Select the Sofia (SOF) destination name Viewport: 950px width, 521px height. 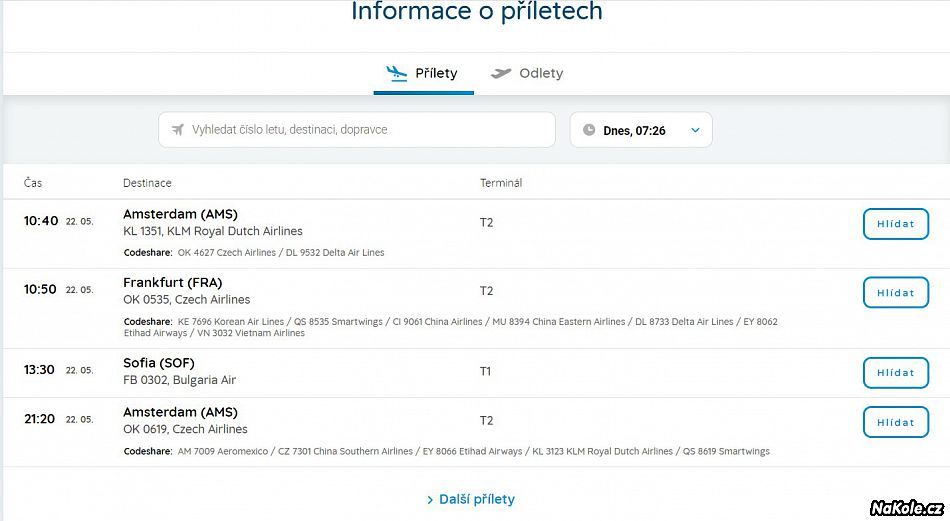tap(159, 363)
